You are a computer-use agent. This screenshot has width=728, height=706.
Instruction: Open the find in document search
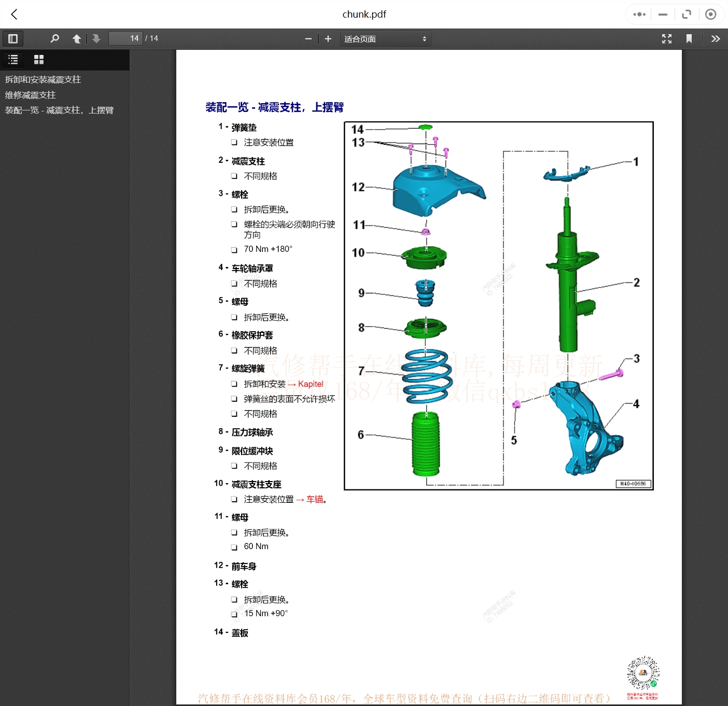click(54, 39)
